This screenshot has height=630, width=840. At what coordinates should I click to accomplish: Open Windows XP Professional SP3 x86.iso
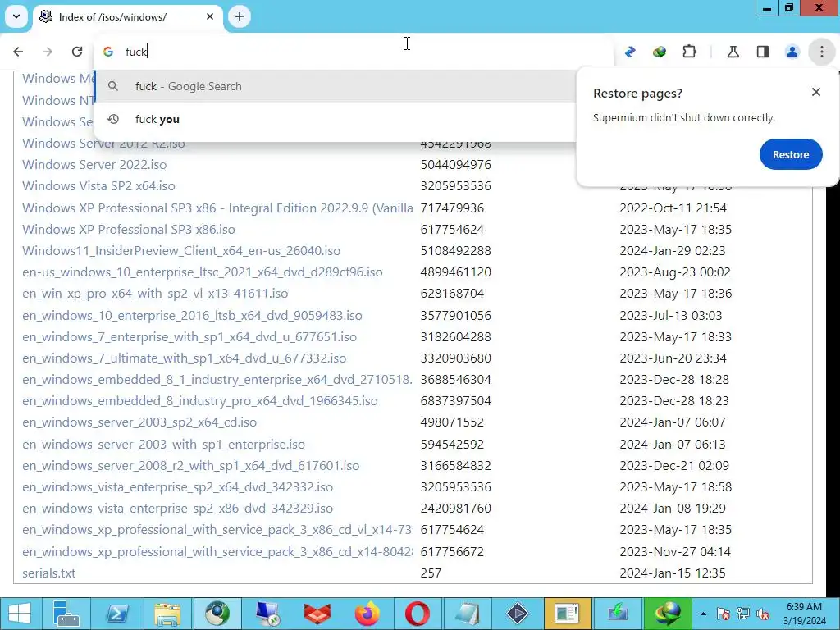pyautogui.click(x=129, y=230)
